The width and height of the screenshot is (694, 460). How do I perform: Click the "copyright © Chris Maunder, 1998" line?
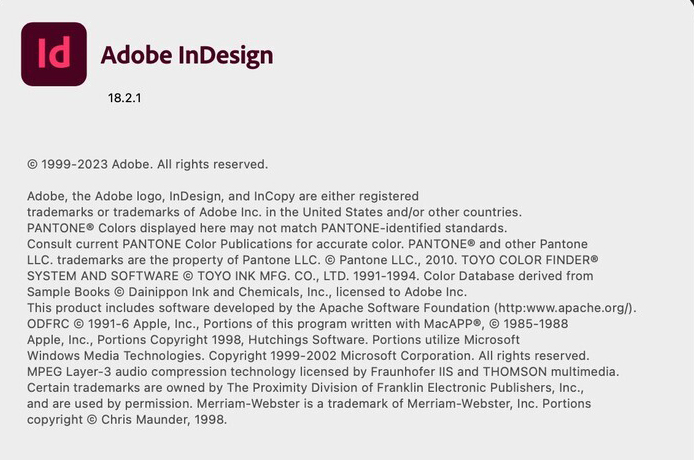pyautogui.click(x=127, y=419)
